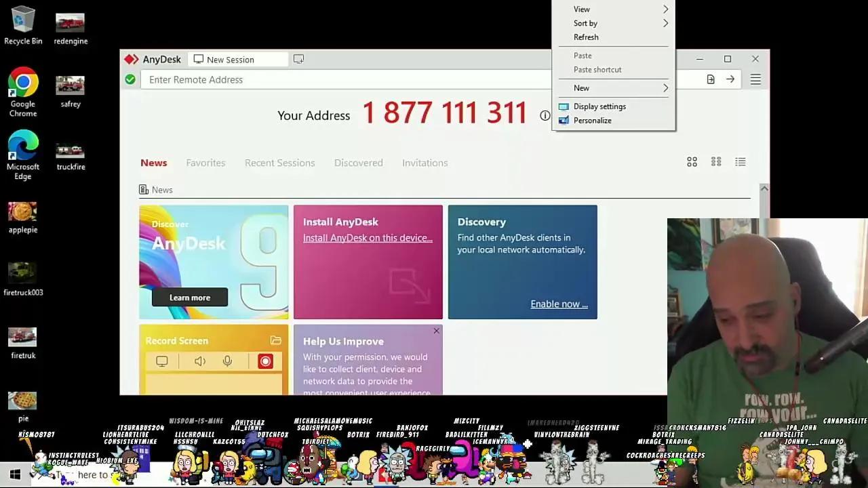This screenshot has width=868, height=488.
Task: Open the Recent Sessions tab
Action: (x=280, y=163)
